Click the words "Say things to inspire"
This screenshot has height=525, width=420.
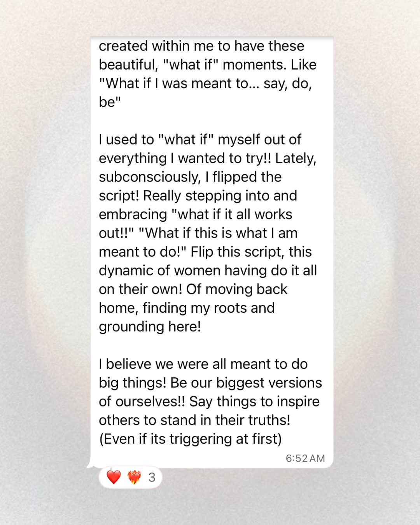[x=254, y=401]
